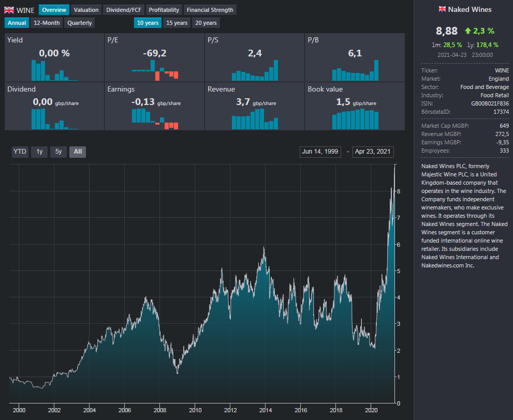Click the 2,3 % daily change value
513x420 pixels.
point(483,31)
